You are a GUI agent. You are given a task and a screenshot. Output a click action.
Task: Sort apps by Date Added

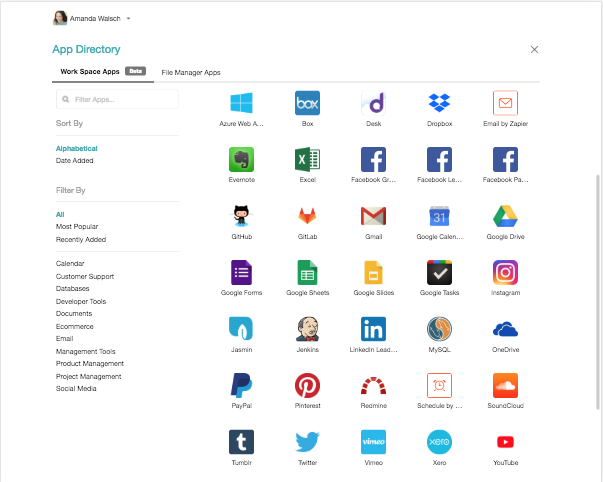(75, 161)
